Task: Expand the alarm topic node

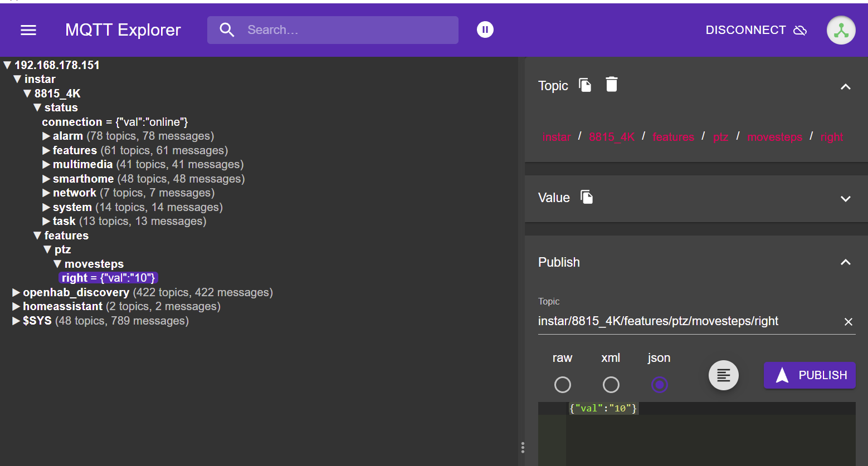Action: coord(46,136)
